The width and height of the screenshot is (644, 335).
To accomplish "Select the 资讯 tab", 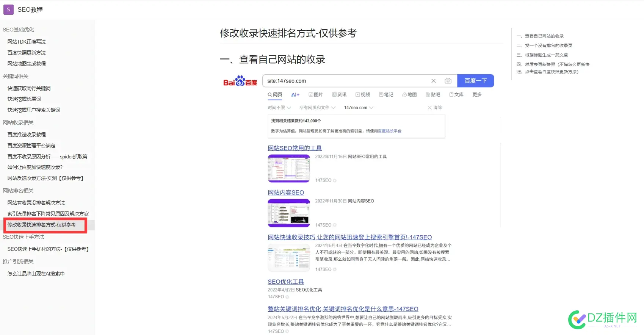I will click(x=339, y=95).
